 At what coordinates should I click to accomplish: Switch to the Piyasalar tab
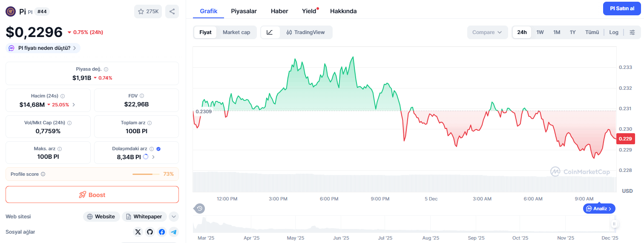(244, 11)
